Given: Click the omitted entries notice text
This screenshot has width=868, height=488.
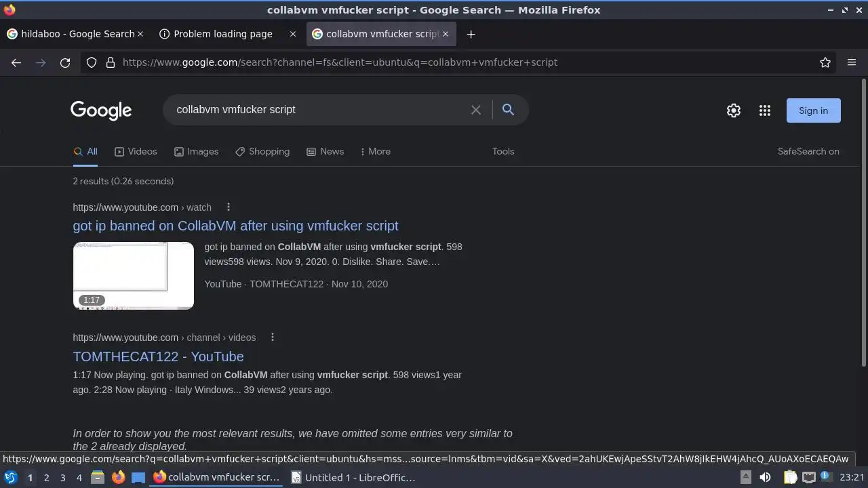Looking at the screenshot, I should click(292, 440).
